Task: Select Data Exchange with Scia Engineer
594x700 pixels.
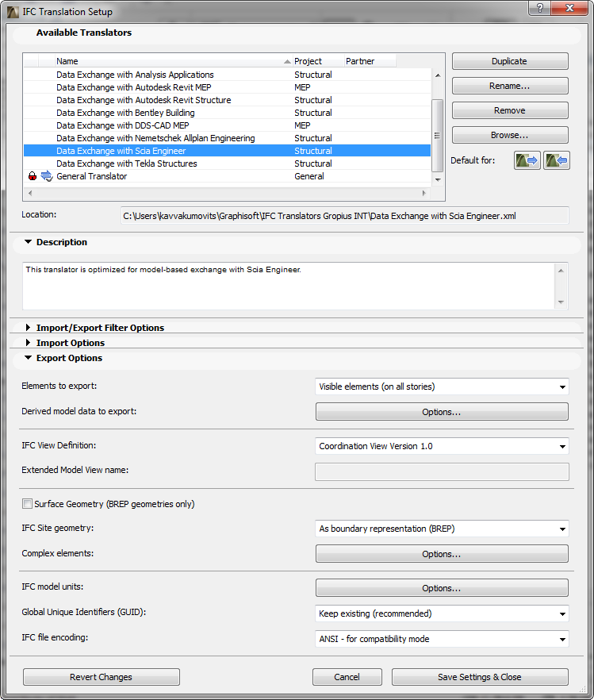Action: pos(227,151)
